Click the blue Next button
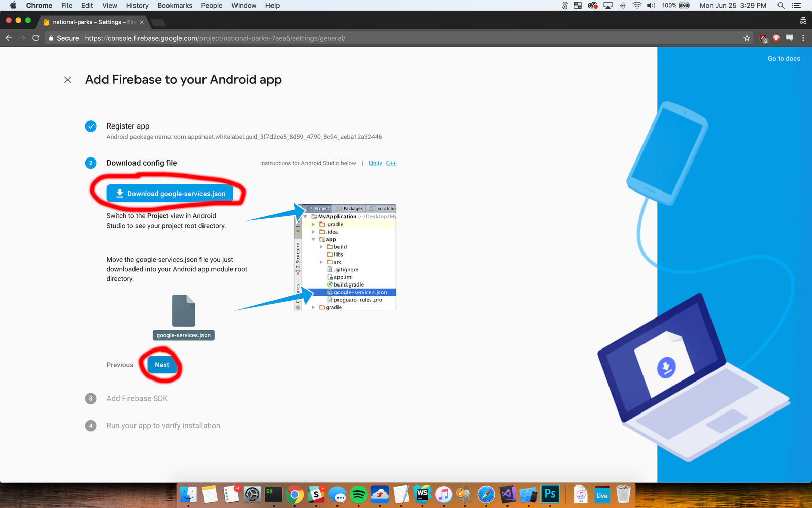The image size is (812, 508). point(162,365)
